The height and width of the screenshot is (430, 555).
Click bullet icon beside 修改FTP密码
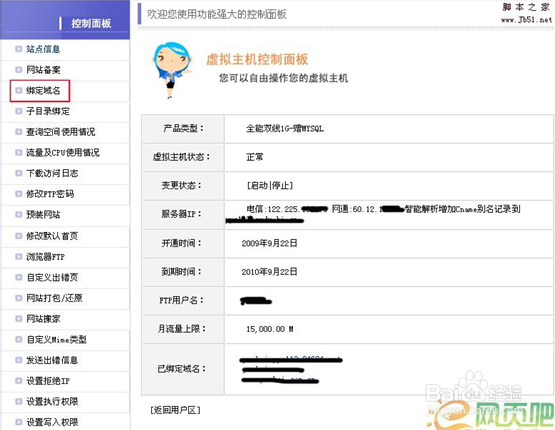point(18,194)
